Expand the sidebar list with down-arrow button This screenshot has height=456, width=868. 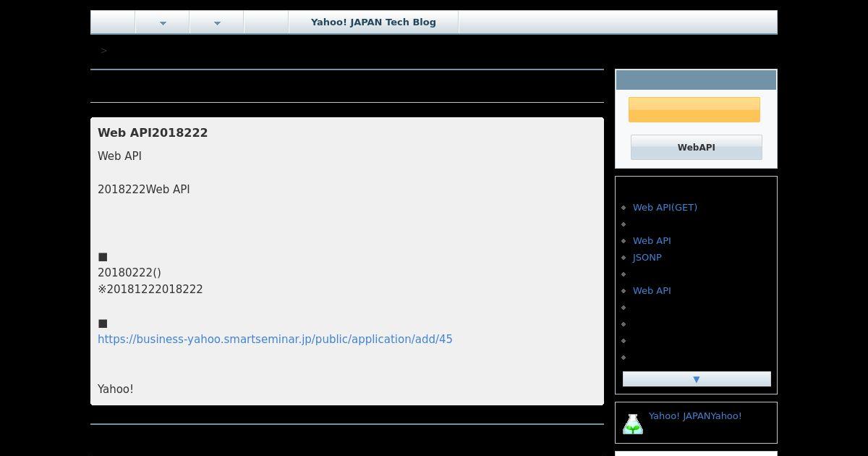[697, 379]
